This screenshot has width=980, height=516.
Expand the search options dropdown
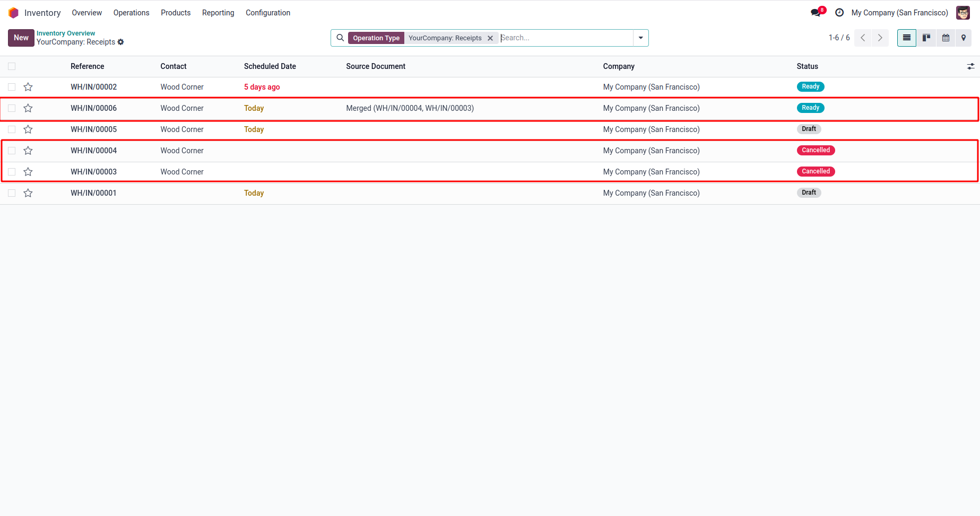(x=640, y=38)
